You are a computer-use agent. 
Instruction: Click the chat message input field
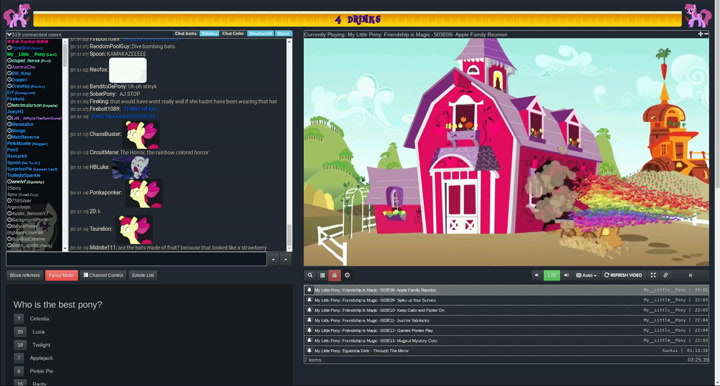coord(136,259)
